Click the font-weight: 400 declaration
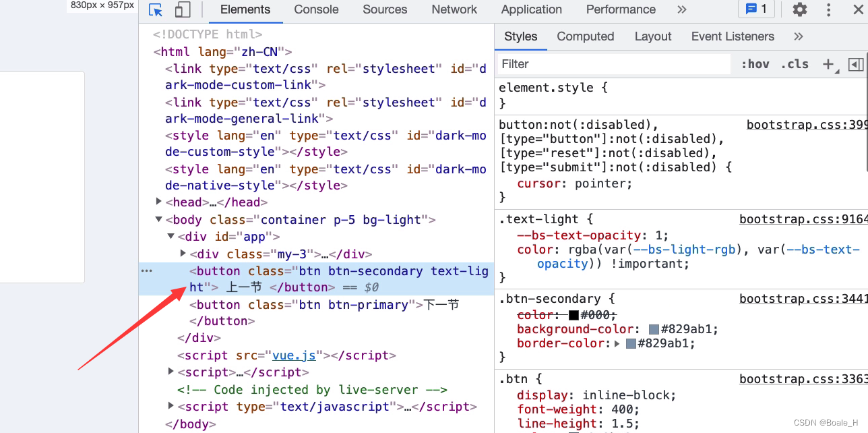Viewport: 868px width, 433px height. pyautogui.click(x=578, y=409)
